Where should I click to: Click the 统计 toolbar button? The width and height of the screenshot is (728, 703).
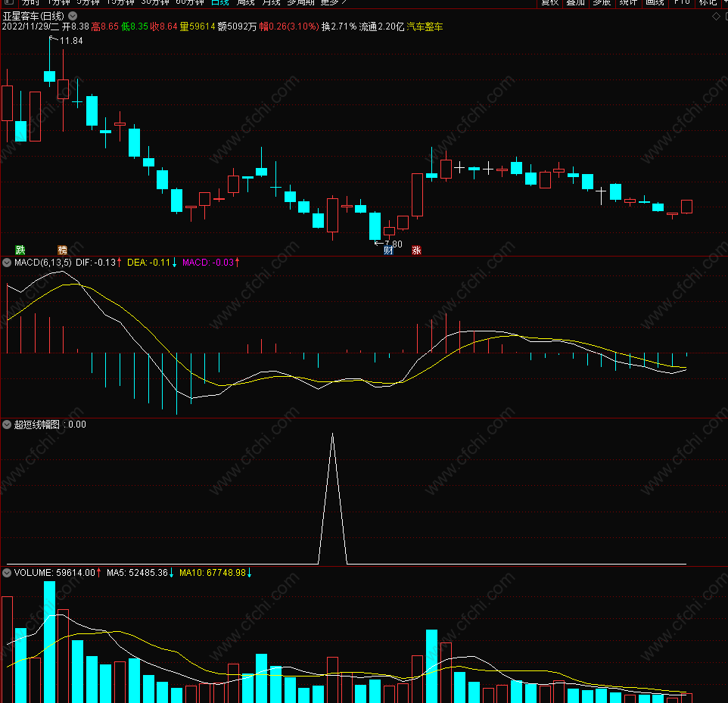(x=628, y=2)
